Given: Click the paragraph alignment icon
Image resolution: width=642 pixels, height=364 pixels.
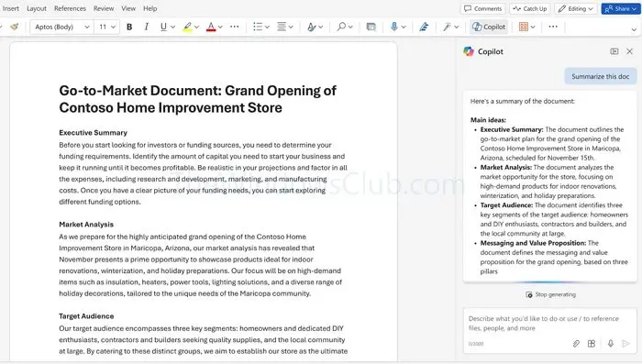Looking at the screenshot, I should click(x=282, y=27).
